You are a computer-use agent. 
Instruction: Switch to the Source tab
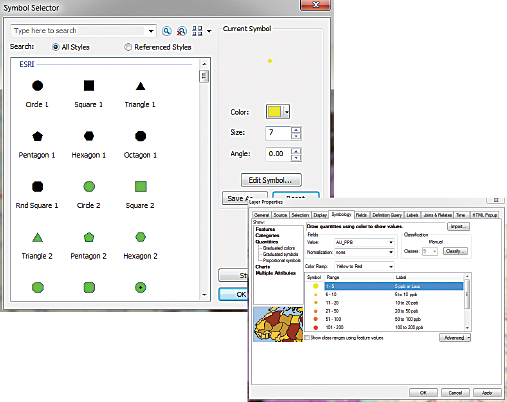pos(280,215)
